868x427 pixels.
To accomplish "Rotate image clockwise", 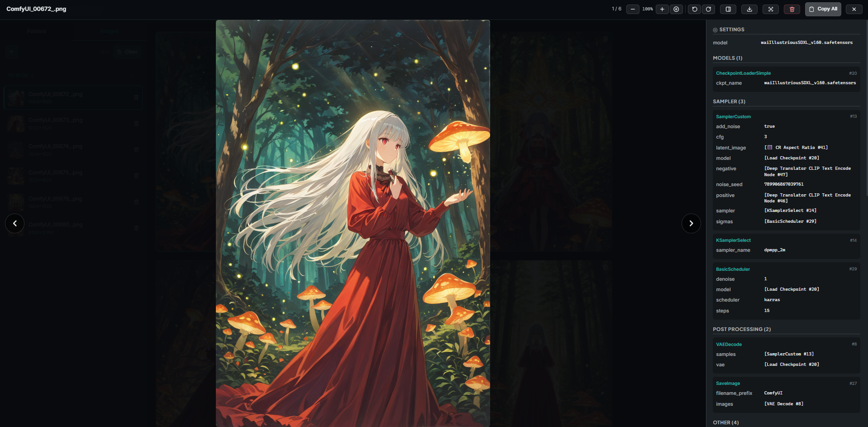I will point(708,9).
